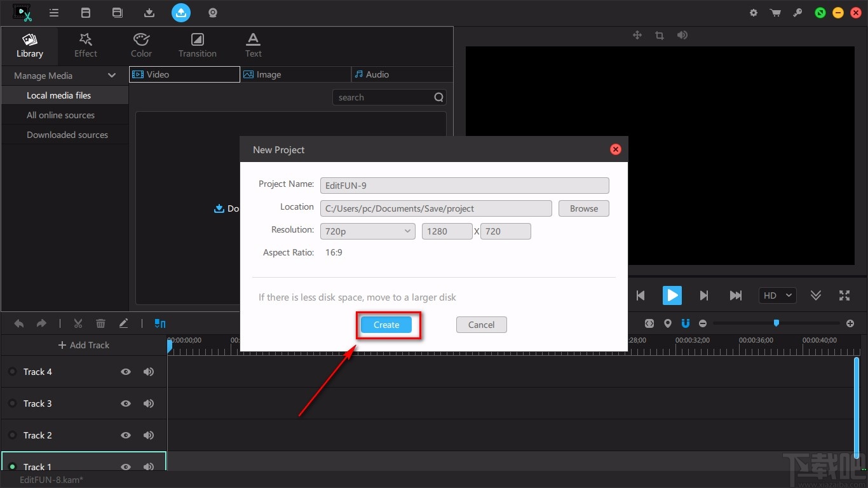The width and height of the screenshot is (868, 488).
Task: Click the blue export upload icon
Action: coord(181,12)
